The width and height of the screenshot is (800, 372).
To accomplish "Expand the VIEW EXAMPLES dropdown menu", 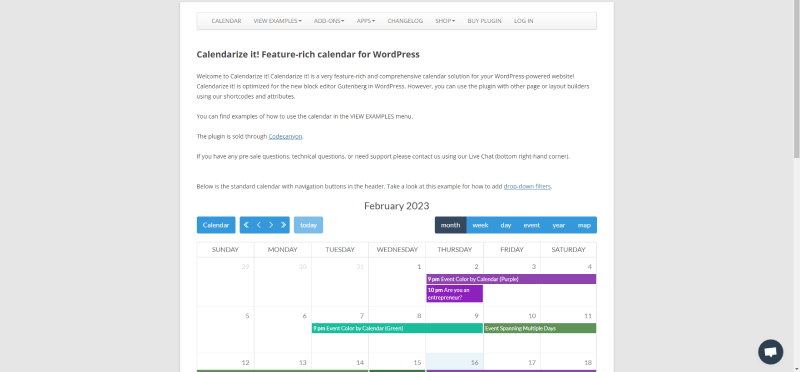I will click(278, 21).
